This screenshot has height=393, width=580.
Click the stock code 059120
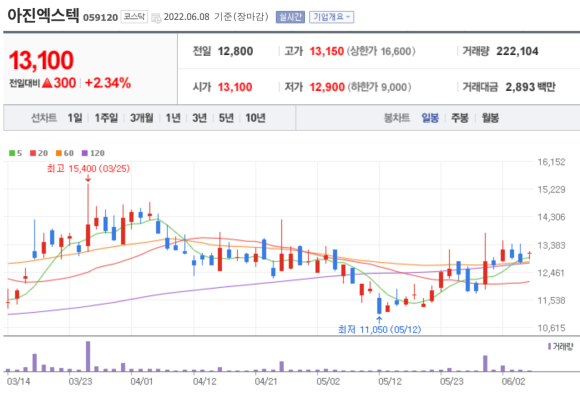(x=100, y=17)
